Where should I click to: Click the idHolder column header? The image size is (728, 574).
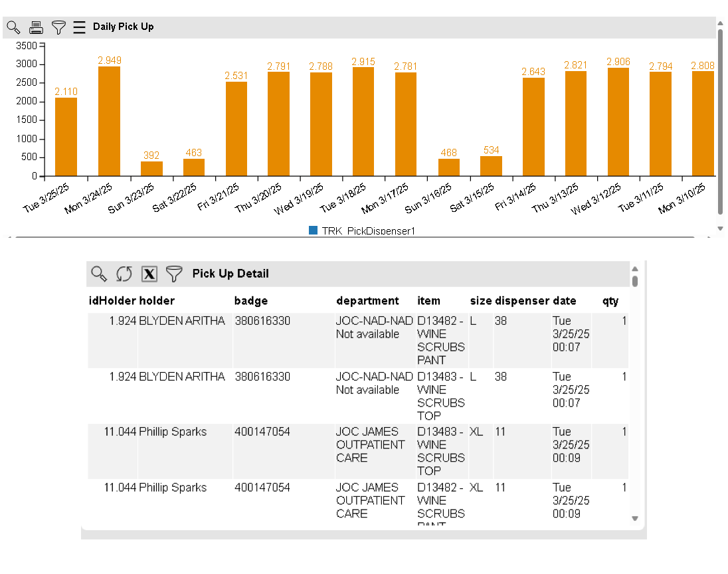pyautogui.click(x=112, y=301)
